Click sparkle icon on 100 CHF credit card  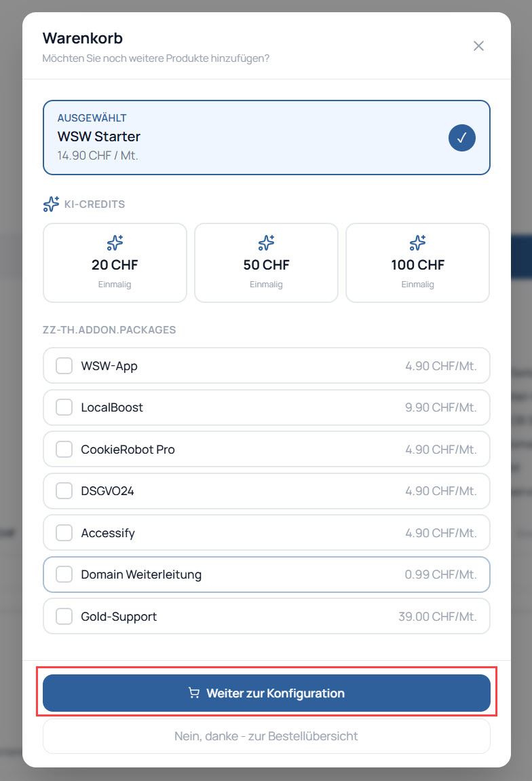417,242
